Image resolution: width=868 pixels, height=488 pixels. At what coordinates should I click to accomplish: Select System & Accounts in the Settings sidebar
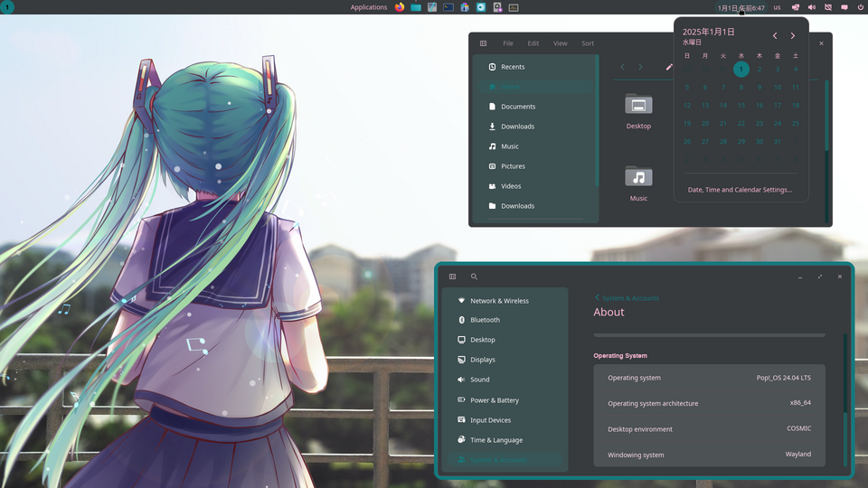click(505, 460)
